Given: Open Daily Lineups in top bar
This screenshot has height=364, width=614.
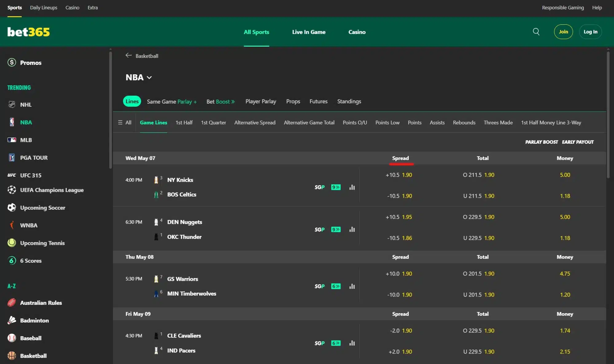Looking at the screenshot, I should (44, 7).
